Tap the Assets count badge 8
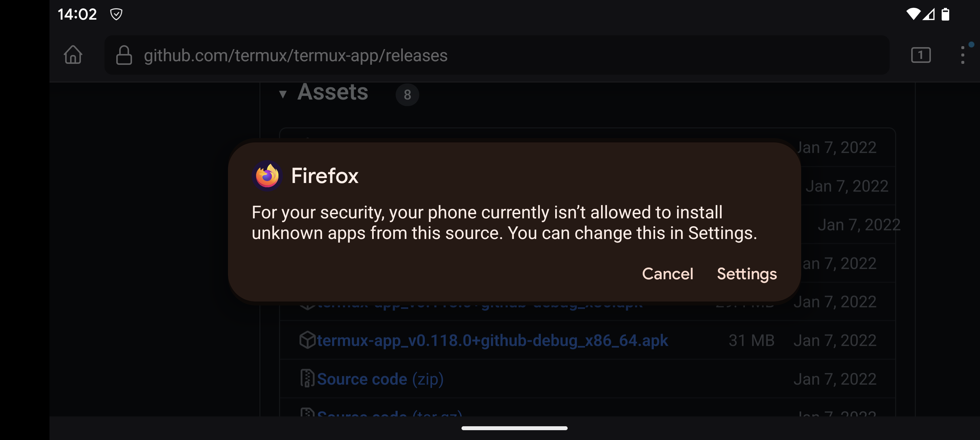This screenshot has height=440, width=980. coord(407,95)
